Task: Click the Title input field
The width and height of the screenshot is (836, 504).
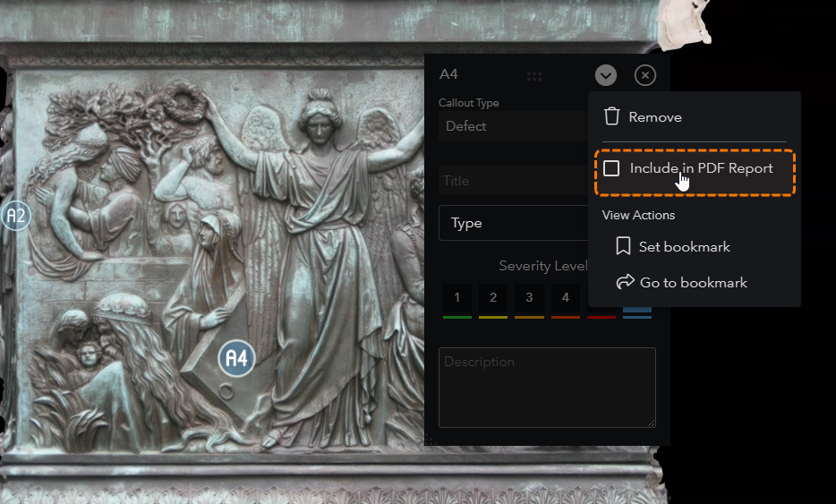Action: pos(514,181)
